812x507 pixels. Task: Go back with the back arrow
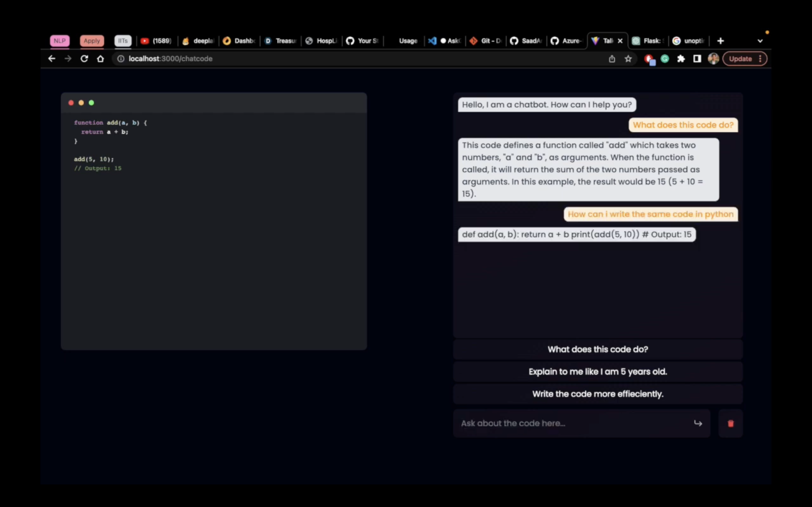[52, 59]
